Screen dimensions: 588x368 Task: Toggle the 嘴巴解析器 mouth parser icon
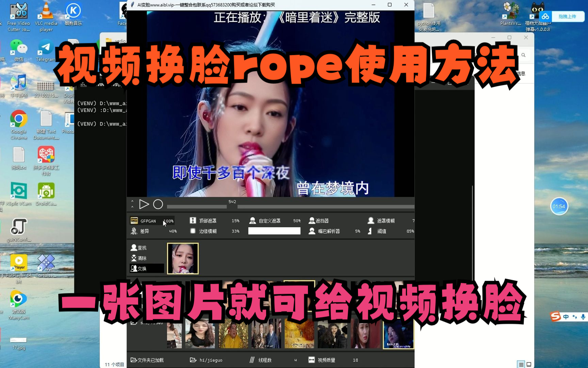pyautogui.click(x=312, y=231)
